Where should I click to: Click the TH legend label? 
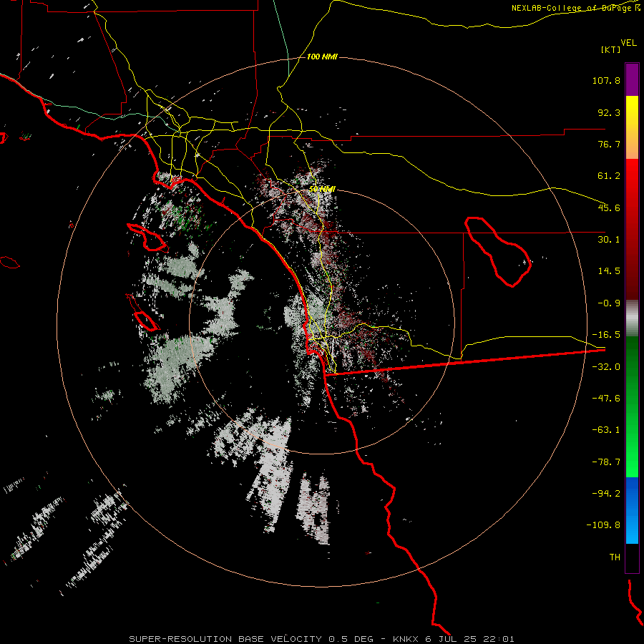(x=615, y=557)
